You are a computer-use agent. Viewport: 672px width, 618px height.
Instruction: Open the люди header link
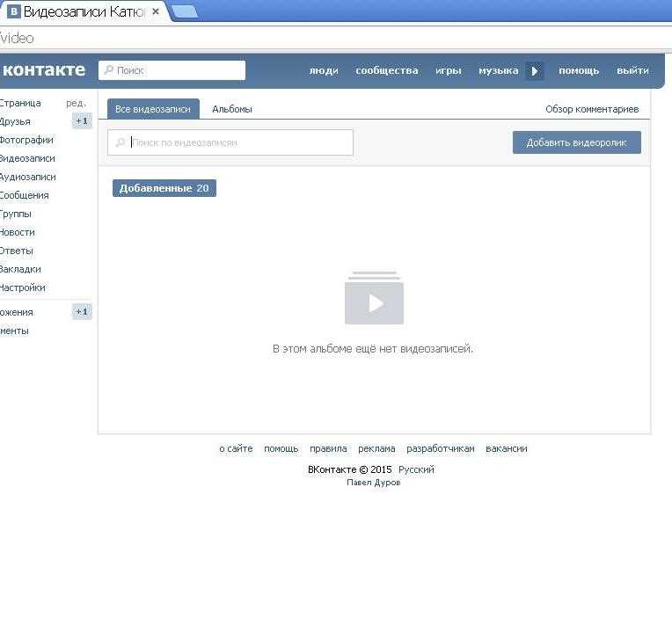coord(324,70)
